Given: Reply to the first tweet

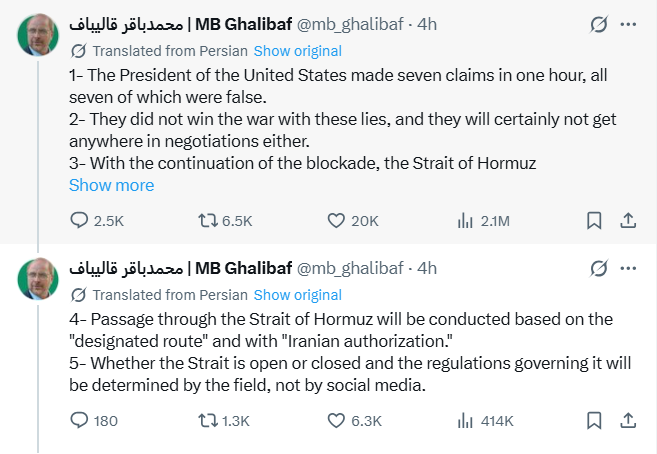Looking at the screenshot, I should click(x=80, y=220).
